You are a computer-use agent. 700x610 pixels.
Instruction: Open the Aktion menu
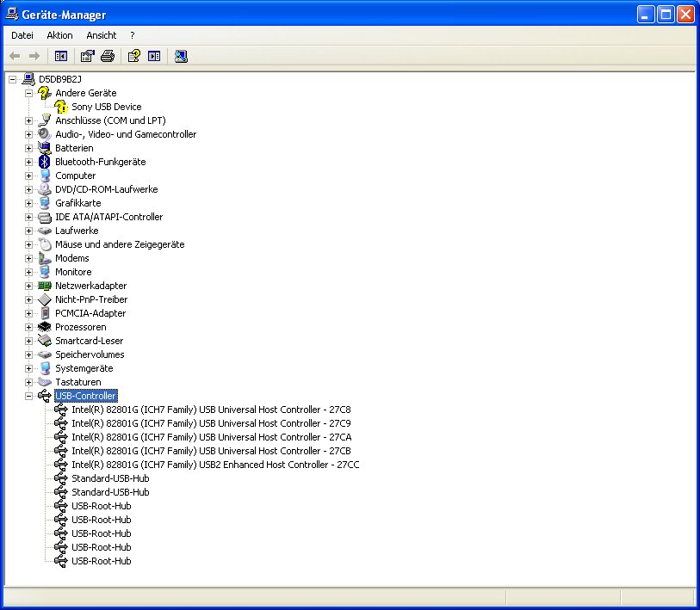[x=59, y=35]
